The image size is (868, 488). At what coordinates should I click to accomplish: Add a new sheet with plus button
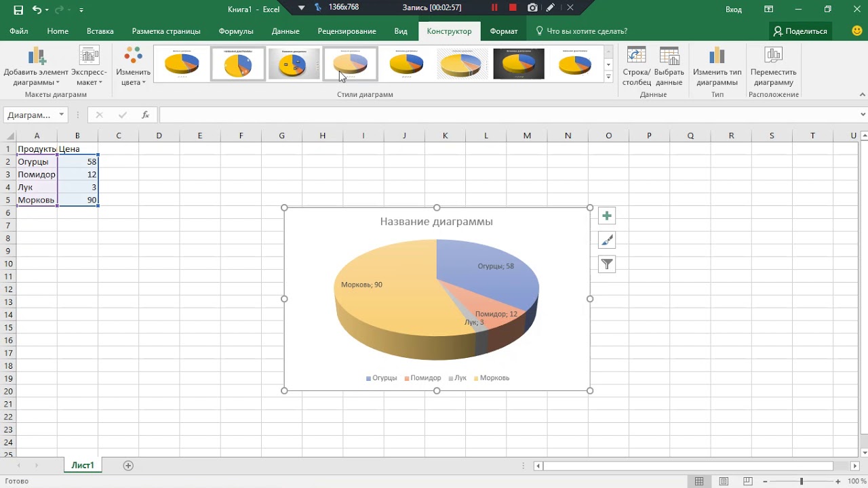coord(128,466)
